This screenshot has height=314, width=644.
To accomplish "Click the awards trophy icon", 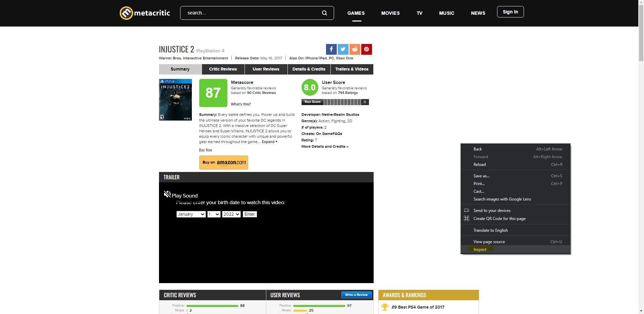I will point(385,307).
